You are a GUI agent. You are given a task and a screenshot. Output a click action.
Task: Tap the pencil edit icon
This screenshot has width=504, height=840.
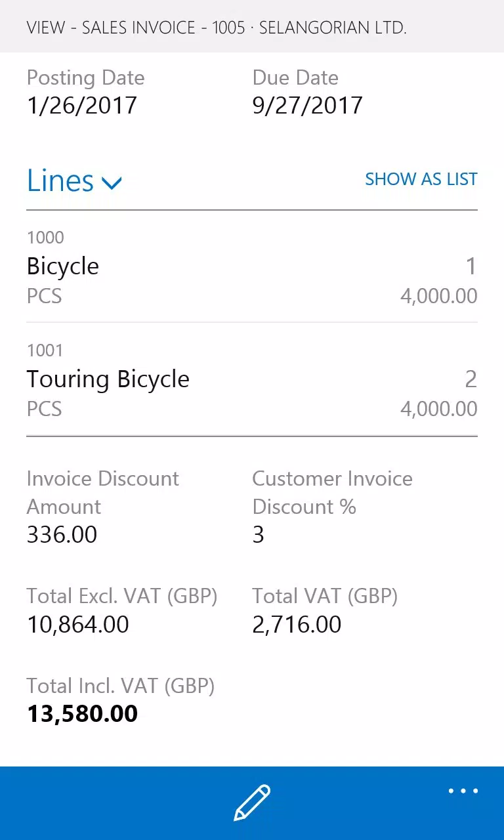pyautogui.click(x=252, y=803)
